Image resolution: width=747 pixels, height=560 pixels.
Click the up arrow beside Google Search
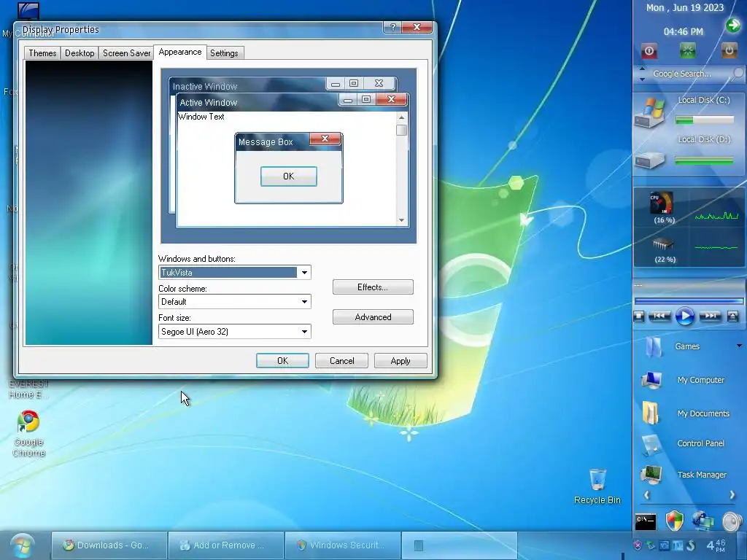pos(642,69)
